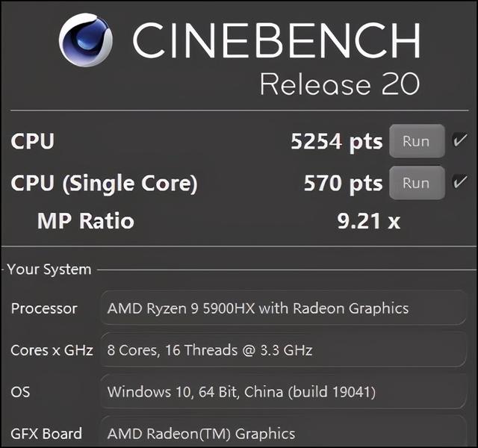Screen dimensions: 478x448
Task: Click the CINEBENCH title text
Action: click(x=276, y=40)
